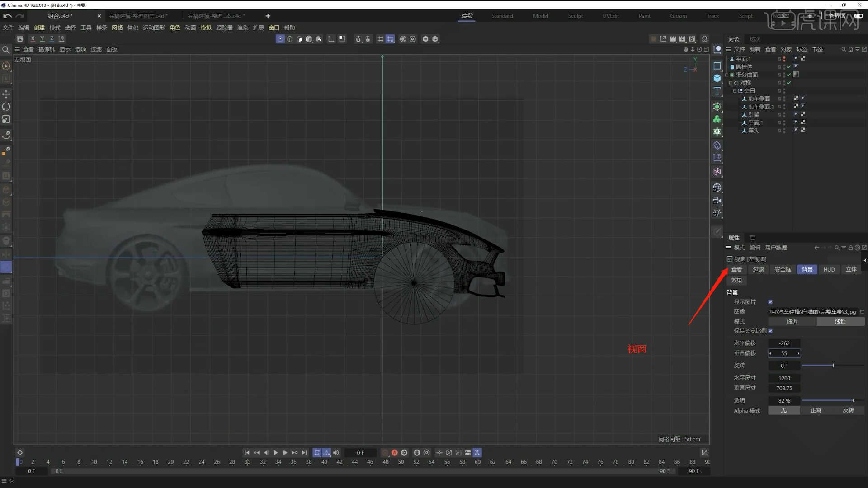
Task: Select 临近 interpolation mode button
Action: point(792,322)
